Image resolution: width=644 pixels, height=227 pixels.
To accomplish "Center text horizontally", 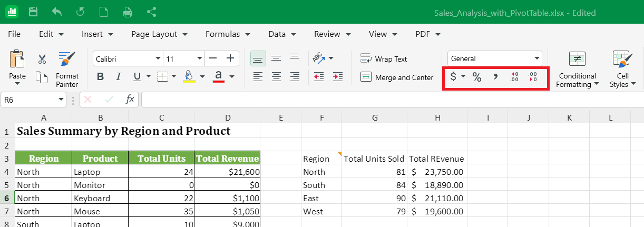I will click(x=276, y=77).
